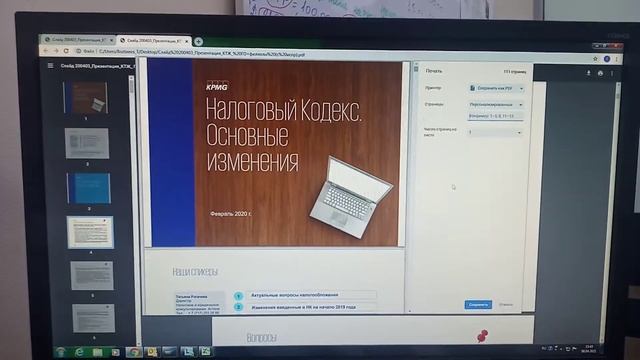Open Google Chrome taskbar icon
640x360 pixels.
coord(133,352)
